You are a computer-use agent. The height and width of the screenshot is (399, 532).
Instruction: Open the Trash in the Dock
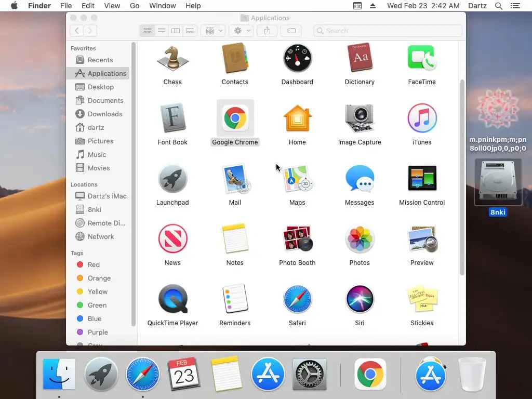click(472, 374)
